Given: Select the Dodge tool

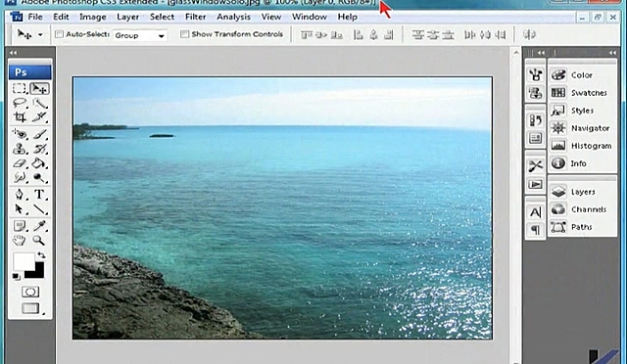Looking at the screenshot, I should click(39, 177).
